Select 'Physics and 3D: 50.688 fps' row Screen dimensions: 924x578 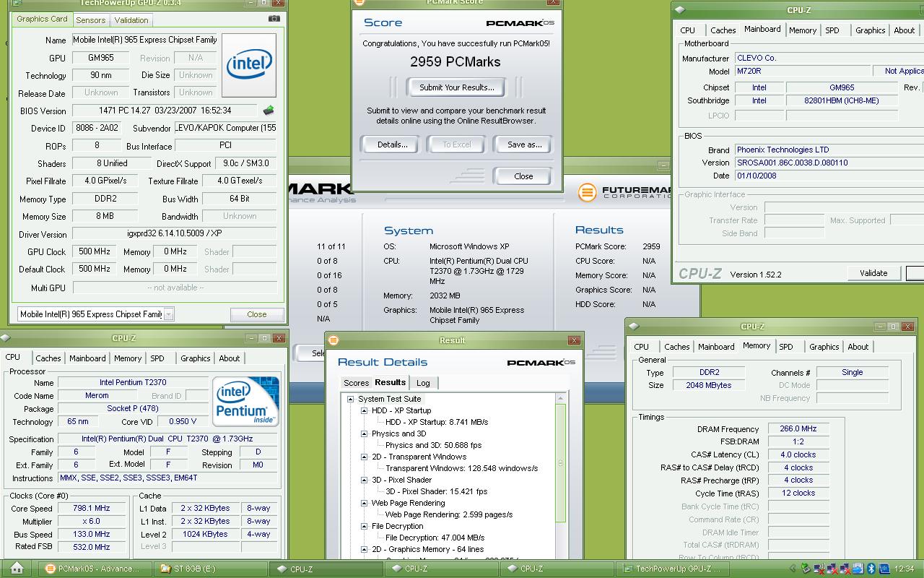(434, 445)
